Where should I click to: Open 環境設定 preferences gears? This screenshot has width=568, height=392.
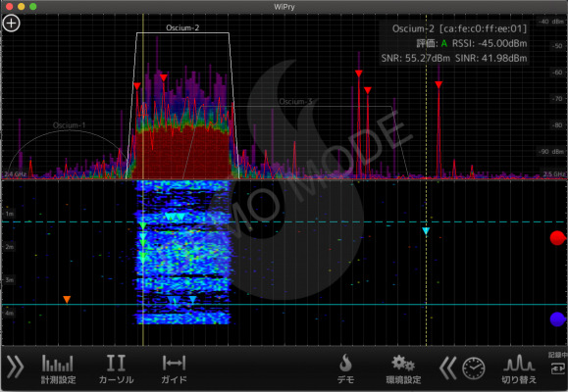[x=403, y=369]
